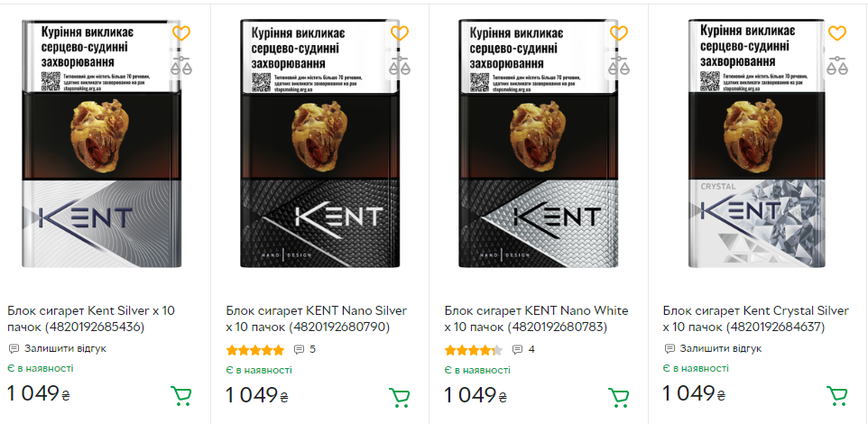Viewport: 868px width, 424px height.
Task: View the 4 reviews for Nano White
Action: 525,349
